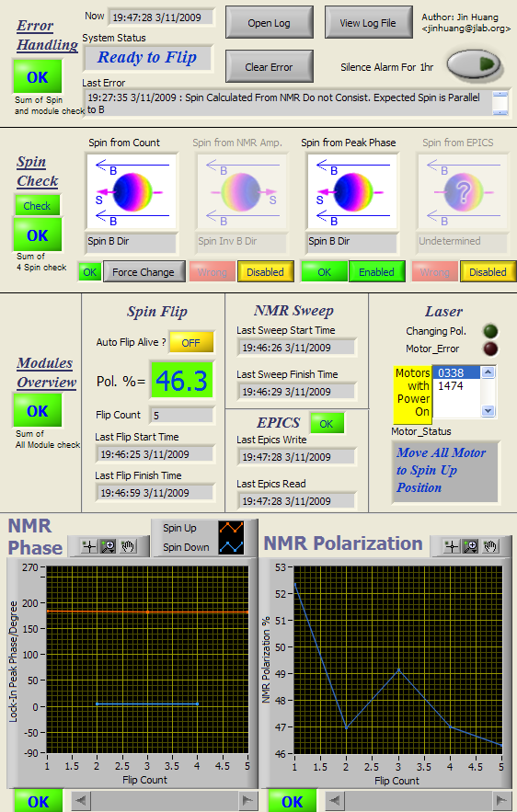The height and width of the screenshot is (812, 517).
Task: Toggle the Silence Alarm For 1hr switch
Action: (474, 64)
